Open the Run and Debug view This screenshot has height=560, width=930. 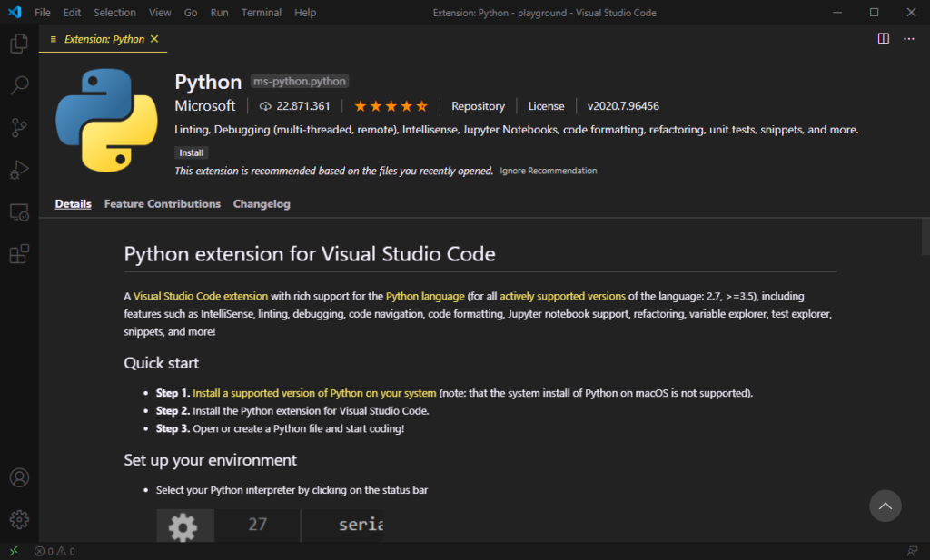tap(18, 169)
